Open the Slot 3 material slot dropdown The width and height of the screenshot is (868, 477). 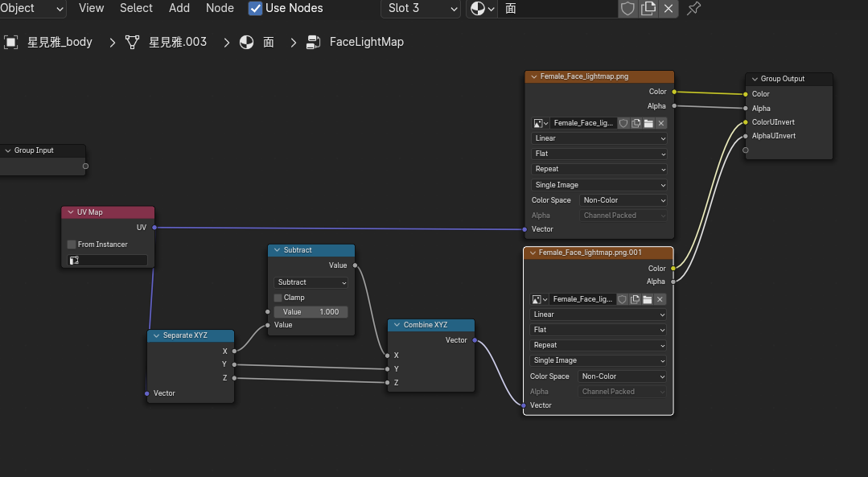coord(421,9)
